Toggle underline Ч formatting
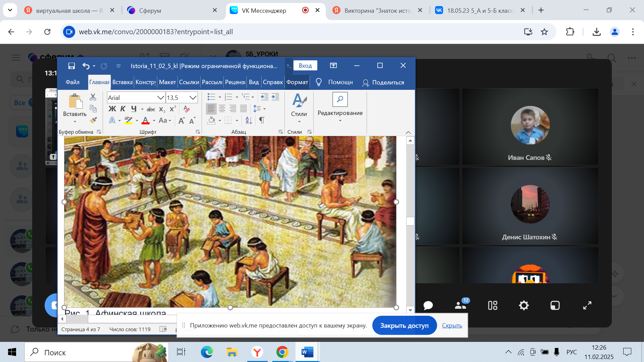This screenshot has width=644, height=362. pyautogui.click(x=134, y=109)
